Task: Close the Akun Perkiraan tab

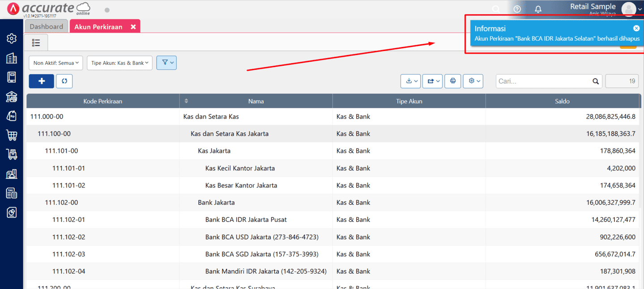Action: click(x=133, y=27)
